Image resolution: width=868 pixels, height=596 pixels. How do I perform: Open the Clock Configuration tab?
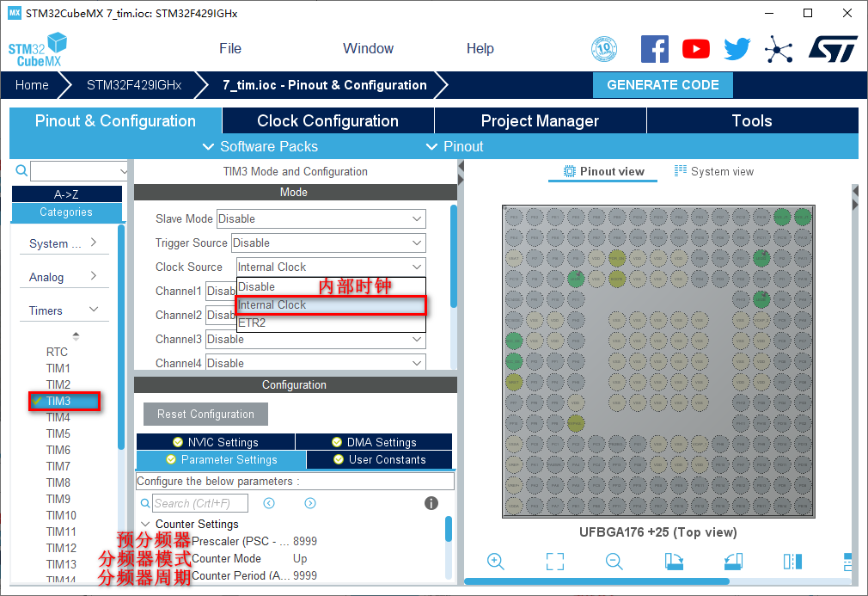tap(327, 121)
